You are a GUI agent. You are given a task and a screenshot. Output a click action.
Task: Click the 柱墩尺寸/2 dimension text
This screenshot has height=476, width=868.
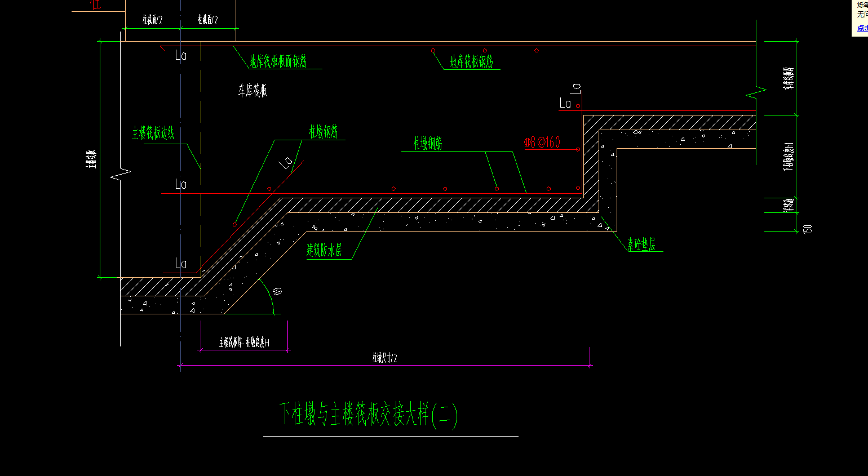click(x=384, y=358)
